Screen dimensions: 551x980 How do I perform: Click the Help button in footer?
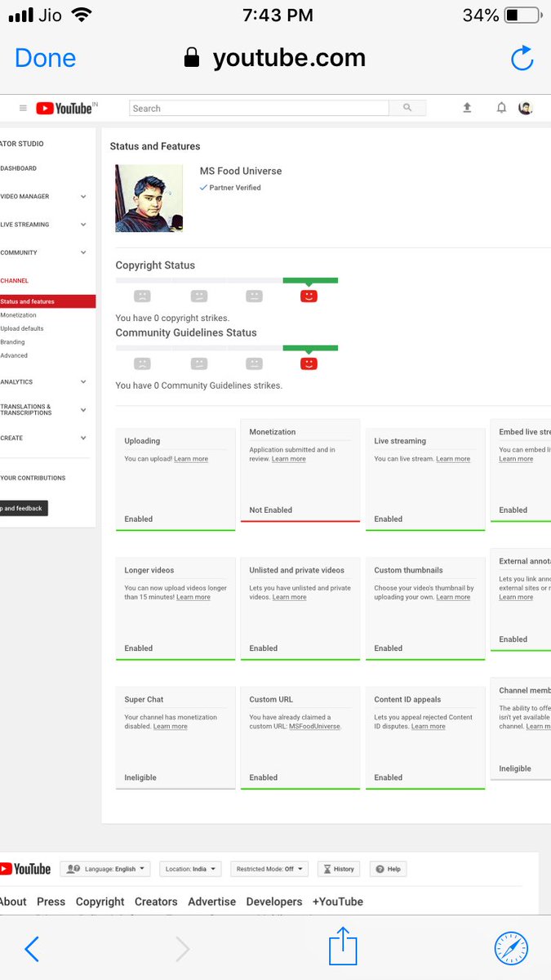(x=388, y=869)
